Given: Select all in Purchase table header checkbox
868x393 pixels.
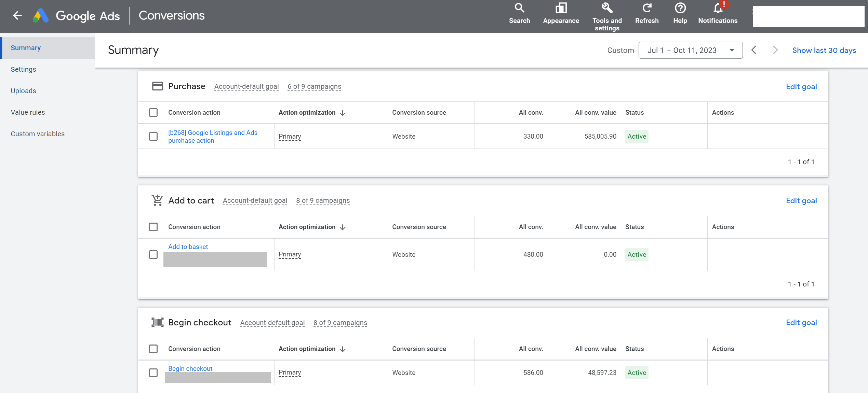Looking at the screenshot, I should pyautogui.click(x=153, y=113).
